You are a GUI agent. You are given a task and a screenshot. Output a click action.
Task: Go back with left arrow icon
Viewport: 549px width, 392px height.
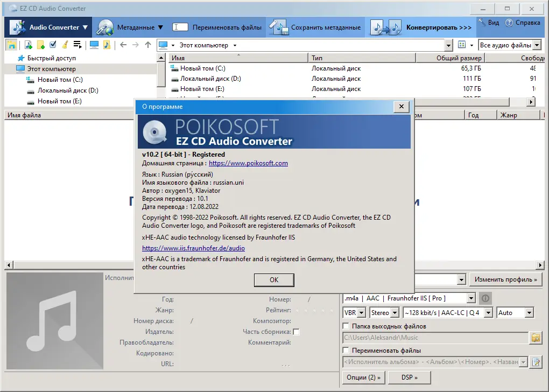(x=123, y=45)
